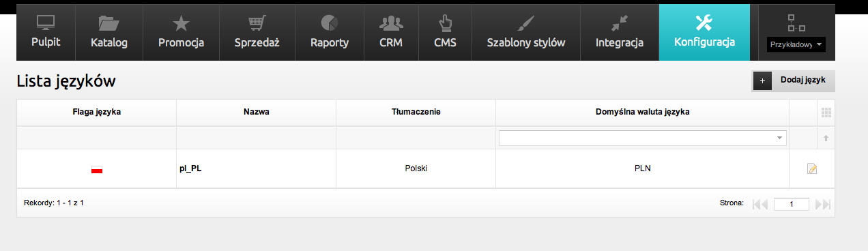Click the store hierarchy network icon
The image size is (868, 251).
pyautogui.click(x=796, y=23)
